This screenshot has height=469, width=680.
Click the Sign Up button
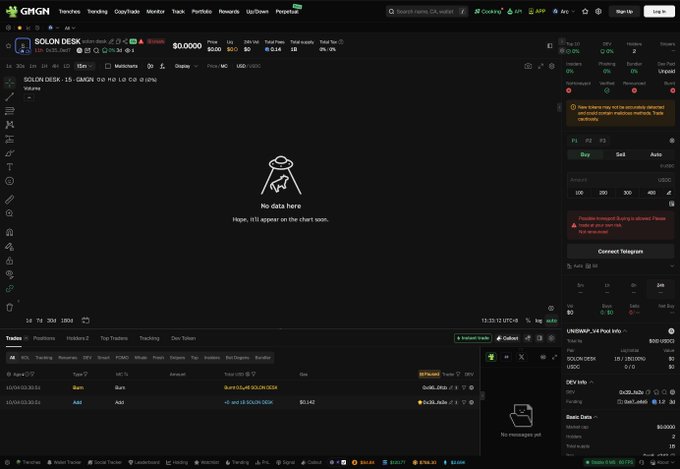[x=624, y=12]
